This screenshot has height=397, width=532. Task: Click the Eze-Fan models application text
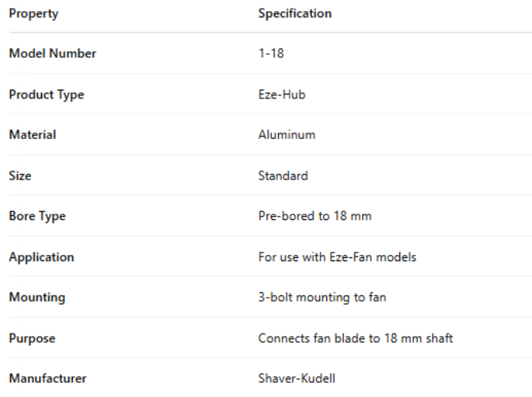coord(337,257)
